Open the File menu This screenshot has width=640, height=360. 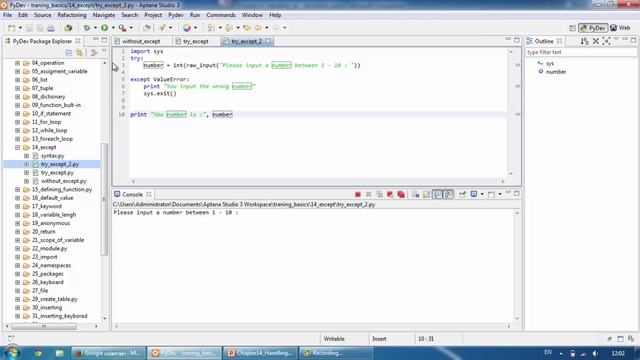[x=7, y=15]
